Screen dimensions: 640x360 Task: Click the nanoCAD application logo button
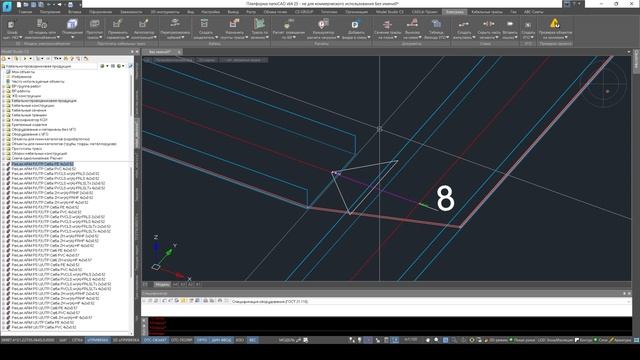tap(7, 6)
